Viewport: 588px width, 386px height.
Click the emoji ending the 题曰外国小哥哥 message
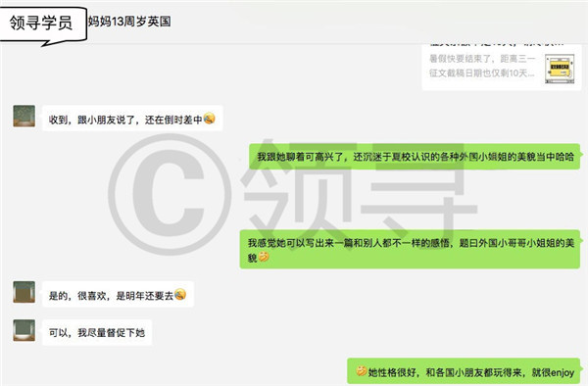264,257
